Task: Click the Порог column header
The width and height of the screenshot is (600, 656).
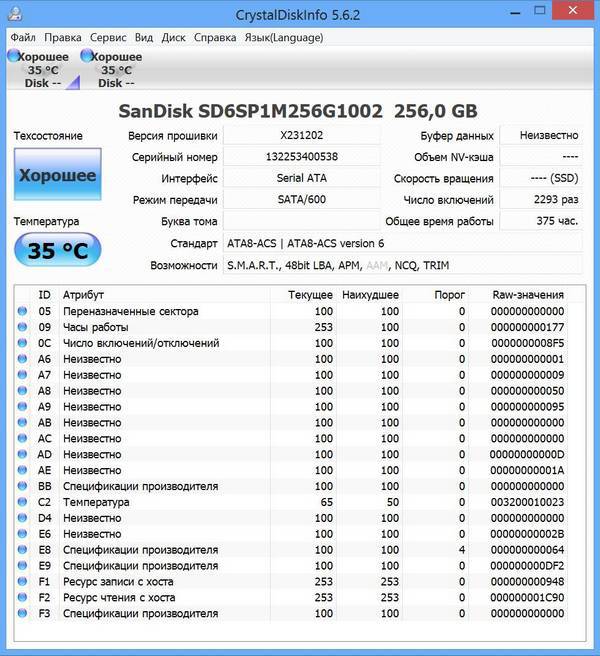Action: coord(449,295)
